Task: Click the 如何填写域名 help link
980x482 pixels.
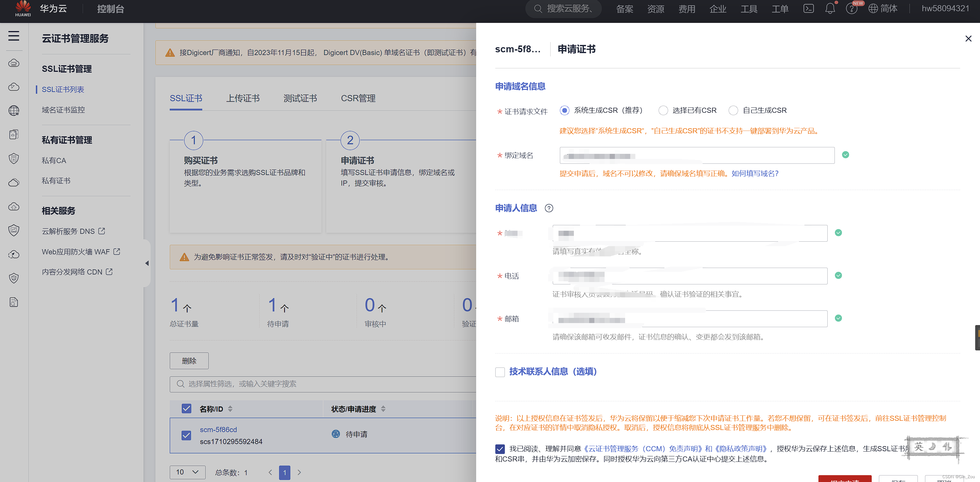Action: (x=755, y=174)
